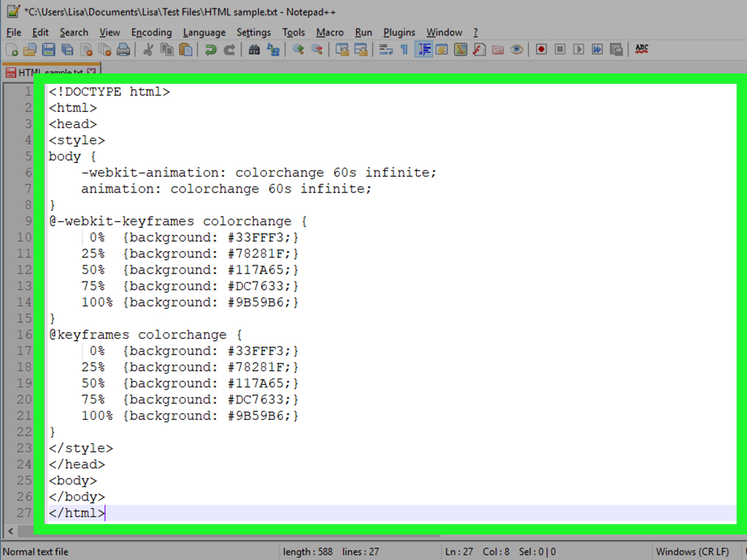This screenshot has height=560, width=747.
Task: Toggle the Monitoring eye icon
Action: (516, 50)
